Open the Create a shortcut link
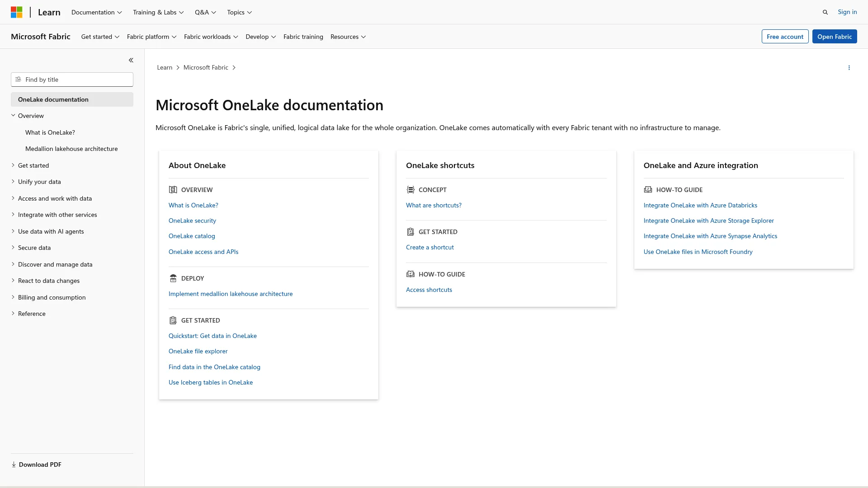The image size is (868, 488). (430, 247)
